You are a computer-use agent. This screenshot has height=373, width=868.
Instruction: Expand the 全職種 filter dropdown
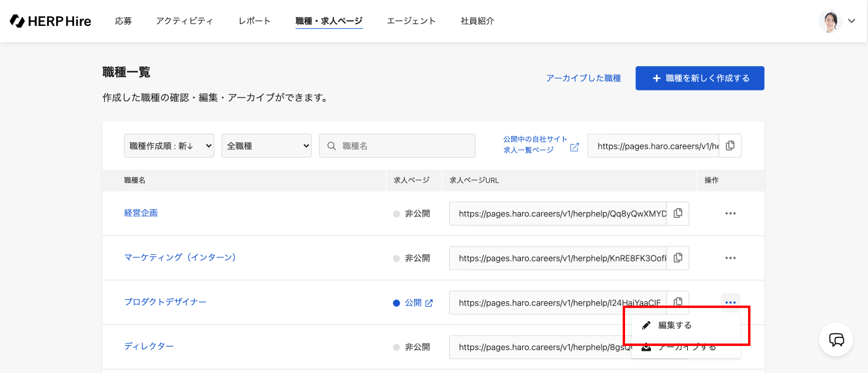click(266, 146)
